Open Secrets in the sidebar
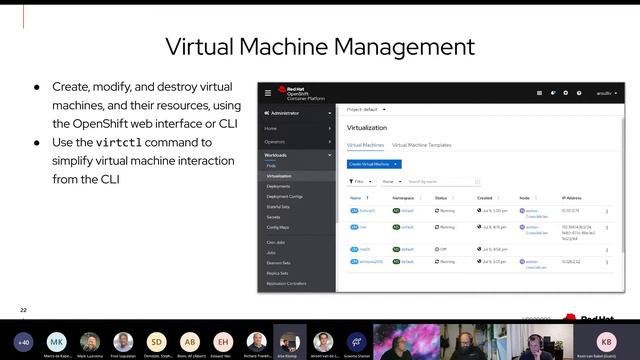The width and height of the screenshot is (640, 360). point(273,217)
